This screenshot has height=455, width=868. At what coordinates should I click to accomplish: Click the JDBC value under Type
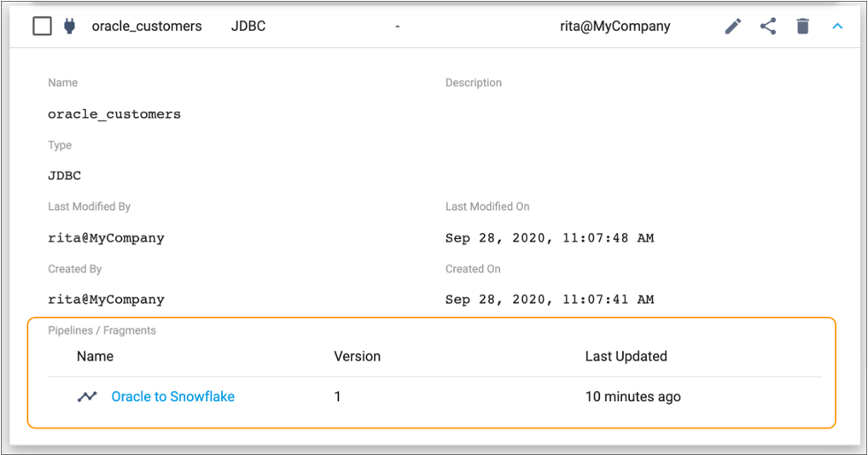point(64,176)
